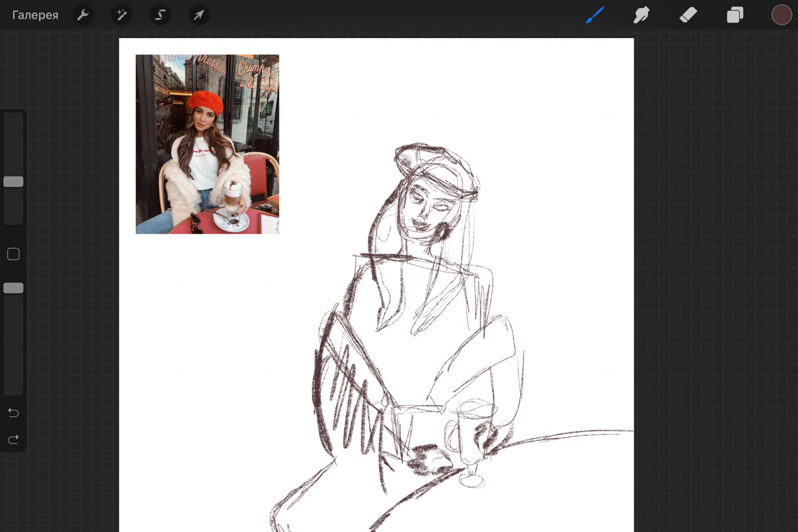The height and width of the screenshot is (532, 798).
Task: Activate the Selection S-shaped tool
Action: (x=160, y=15)
